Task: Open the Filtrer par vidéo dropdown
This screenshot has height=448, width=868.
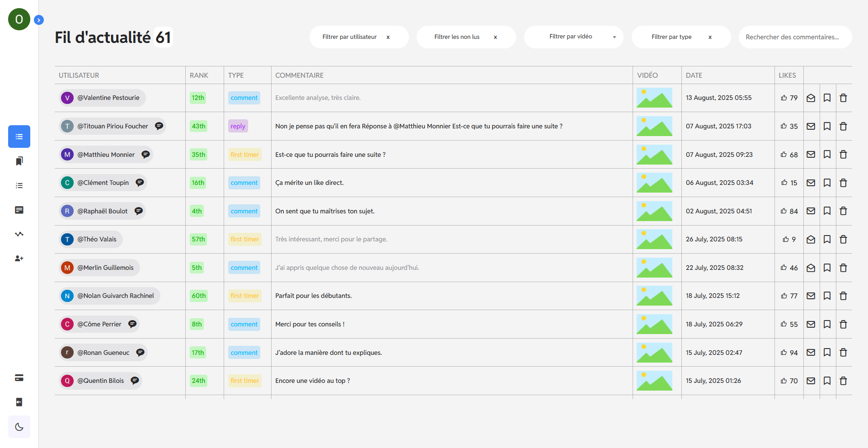Action: pyautogui.click(x=573, y=37)
